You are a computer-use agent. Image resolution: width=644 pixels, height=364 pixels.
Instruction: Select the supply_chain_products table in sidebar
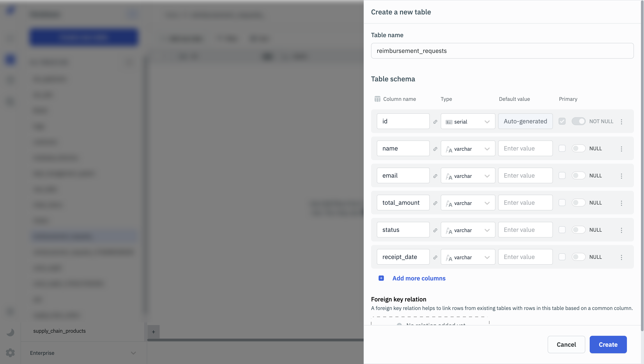tap(59, 331)
